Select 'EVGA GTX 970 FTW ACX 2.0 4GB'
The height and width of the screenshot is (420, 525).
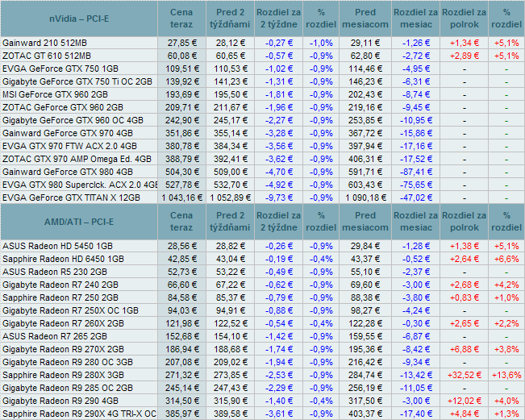(x=69, y=146)
